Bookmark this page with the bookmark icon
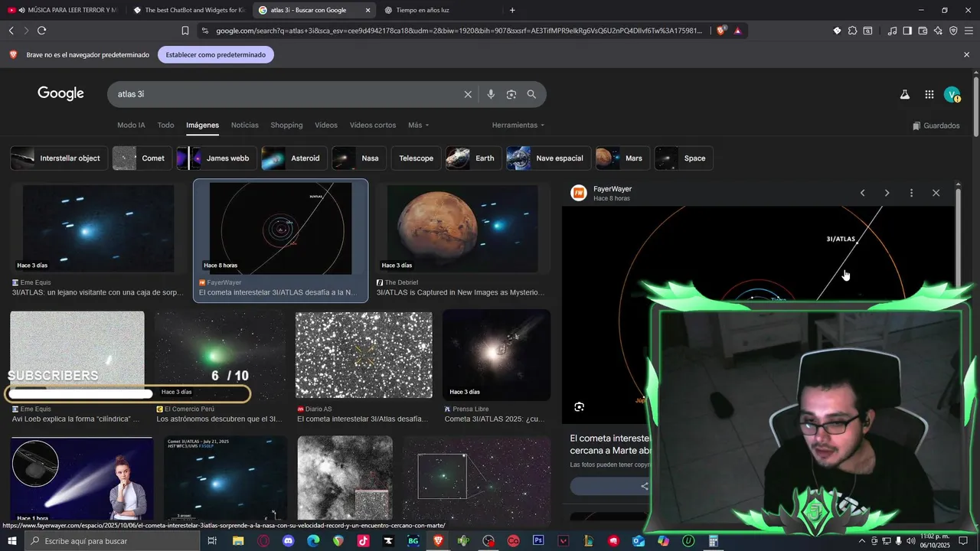 point(185,31)
